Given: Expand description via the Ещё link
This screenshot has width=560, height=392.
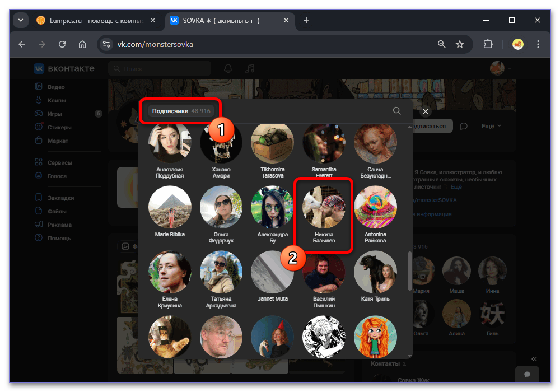Looking at the screenshot, I should click(456, 186).
